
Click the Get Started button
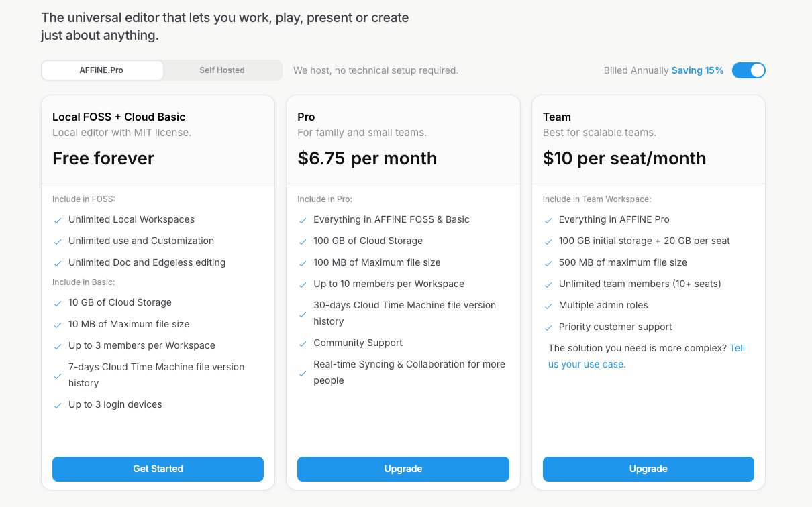tap(158, 469)
